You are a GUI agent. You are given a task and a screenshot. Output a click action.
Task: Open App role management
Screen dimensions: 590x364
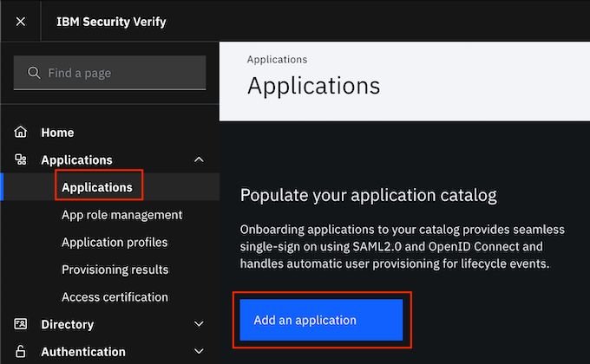pos(122,215)
